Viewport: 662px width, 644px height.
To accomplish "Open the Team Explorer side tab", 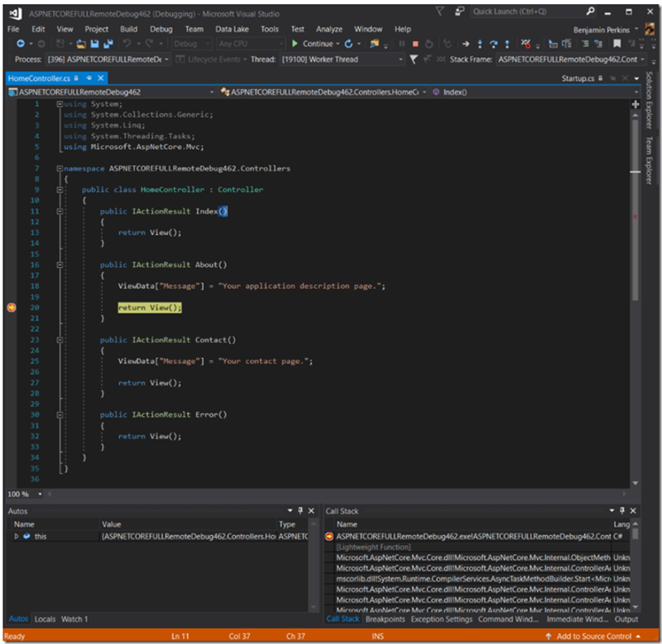I will (x=649, y=160).
